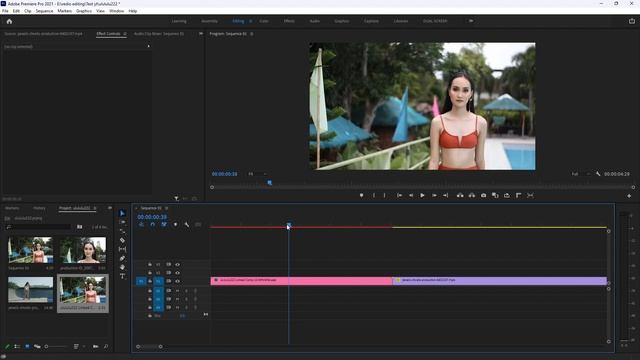Open the Sequence menu
640x360 pixels.
point(44,11)
